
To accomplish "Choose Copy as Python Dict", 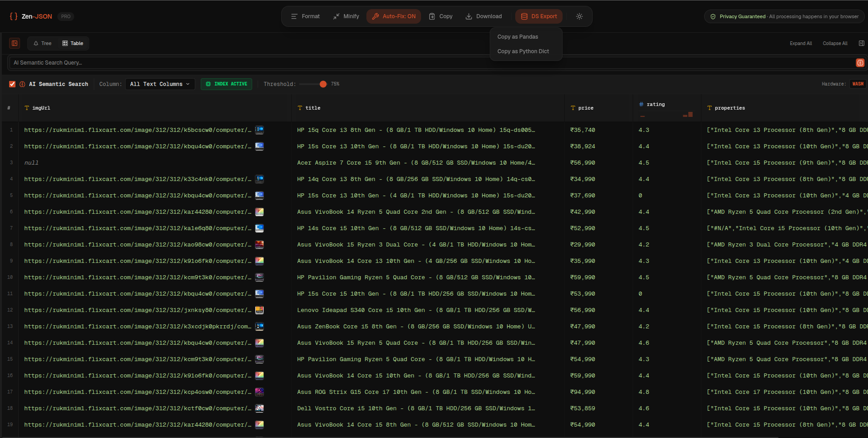I will (523, 51).
